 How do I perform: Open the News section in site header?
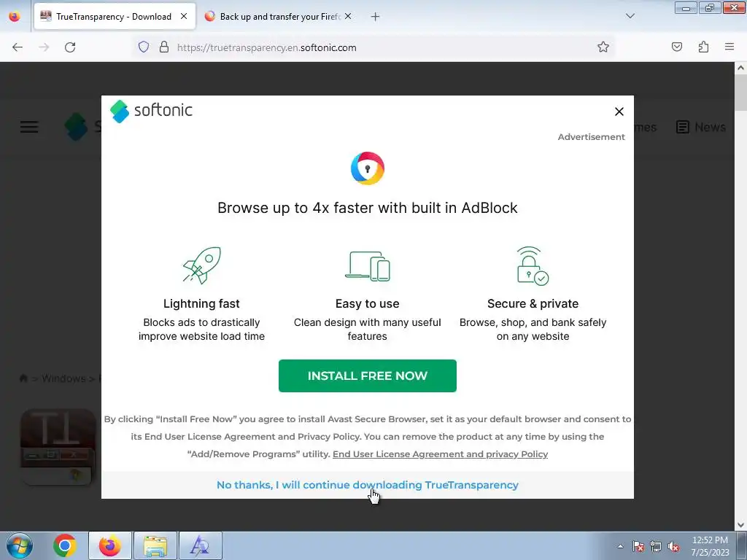701,127
